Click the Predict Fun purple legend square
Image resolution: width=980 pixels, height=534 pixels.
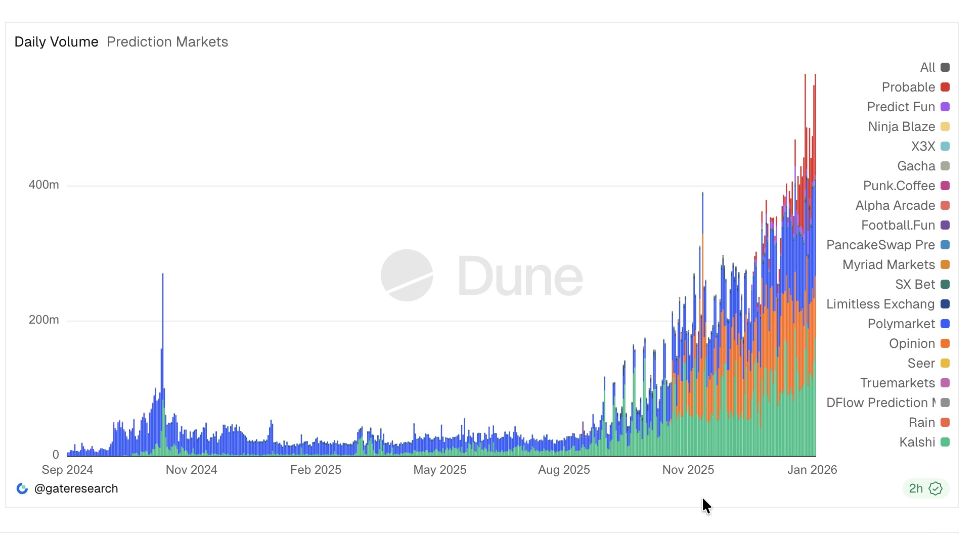coord(945,107)
